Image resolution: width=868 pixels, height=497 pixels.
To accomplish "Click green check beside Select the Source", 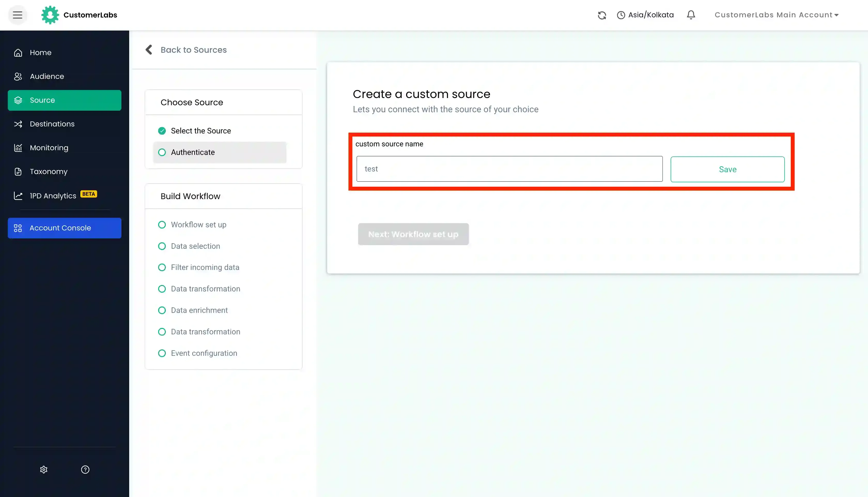I will (x=162, y=131).
